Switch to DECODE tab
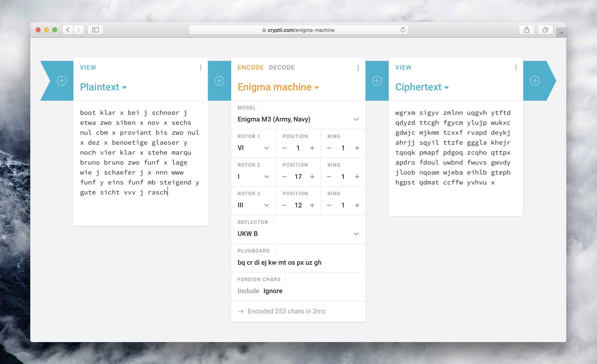This screenshot has width=597, height=364. pyautogui.click(x=282, y=67)
